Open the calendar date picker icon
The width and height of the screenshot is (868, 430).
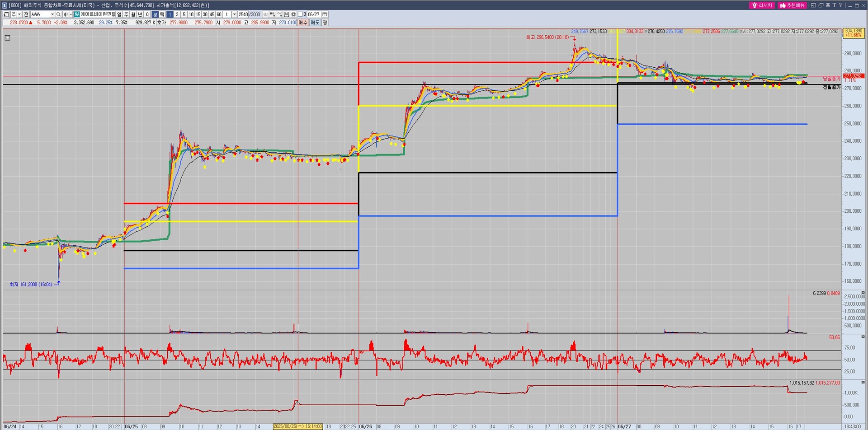tap(325, 14)
